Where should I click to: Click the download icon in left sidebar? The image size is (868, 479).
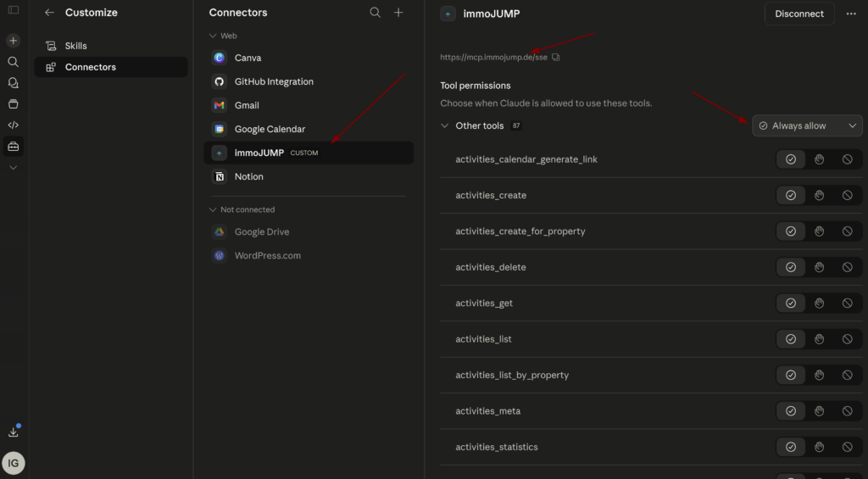click(13, 432)
